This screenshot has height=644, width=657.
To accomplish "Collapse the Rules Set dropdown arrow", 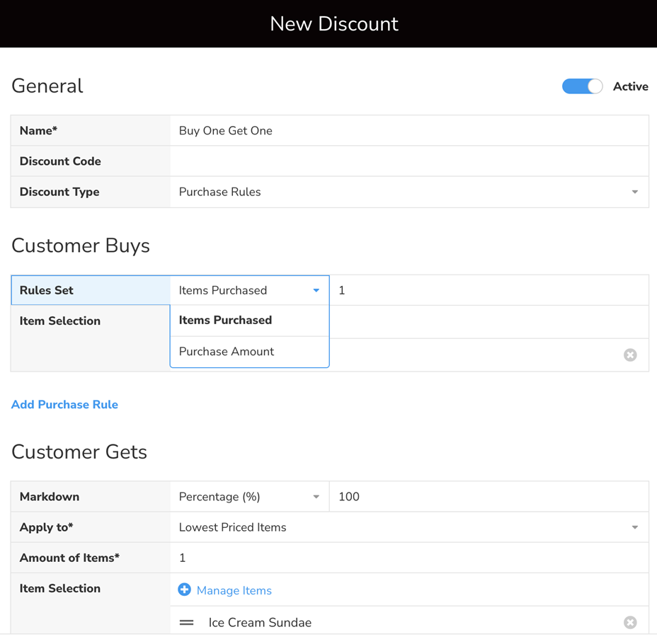I will 316,290.
